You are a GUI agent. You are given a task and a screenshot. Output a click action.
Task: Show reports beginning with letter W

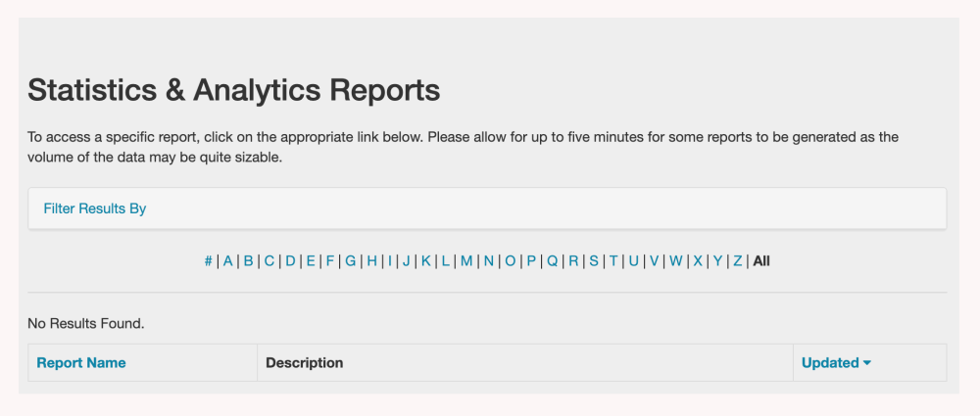point(676,261)
